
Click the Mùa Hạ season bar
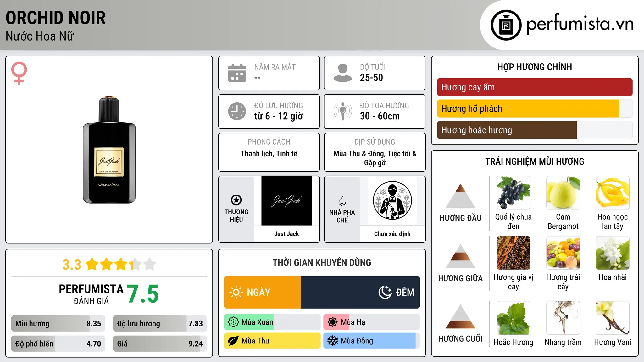pos(372,322)
